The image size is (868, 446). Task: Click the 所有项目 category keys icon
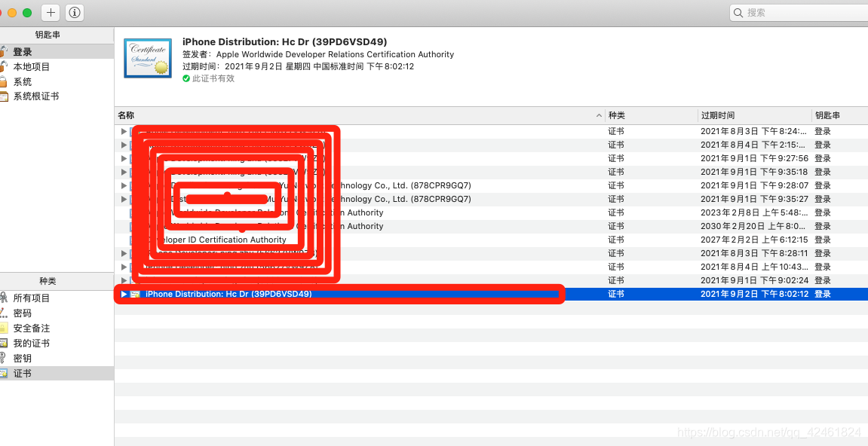tap(3, 298)
